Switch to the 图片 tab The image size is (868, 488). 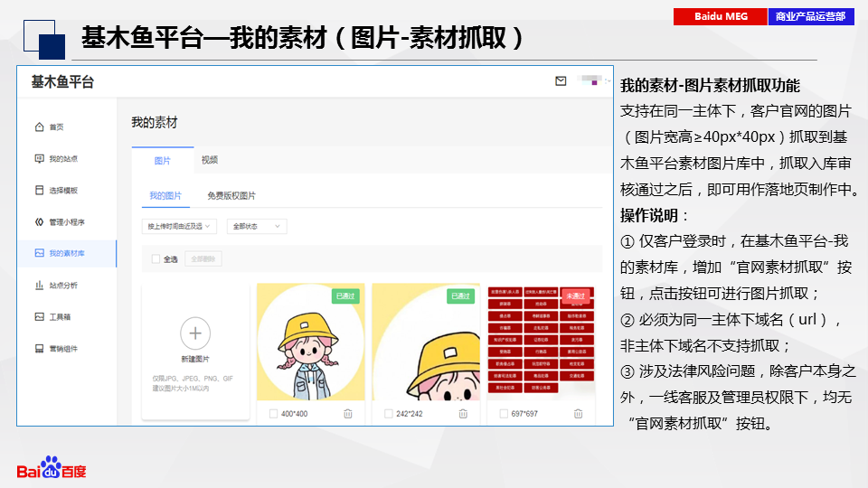coord(163,161)
